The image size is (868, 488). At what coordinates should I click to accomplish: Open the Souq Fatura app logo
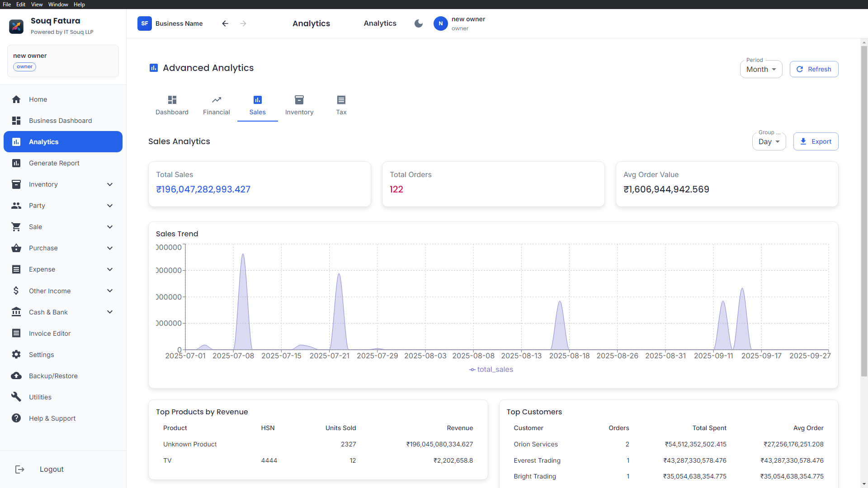[x=16, y=26]
